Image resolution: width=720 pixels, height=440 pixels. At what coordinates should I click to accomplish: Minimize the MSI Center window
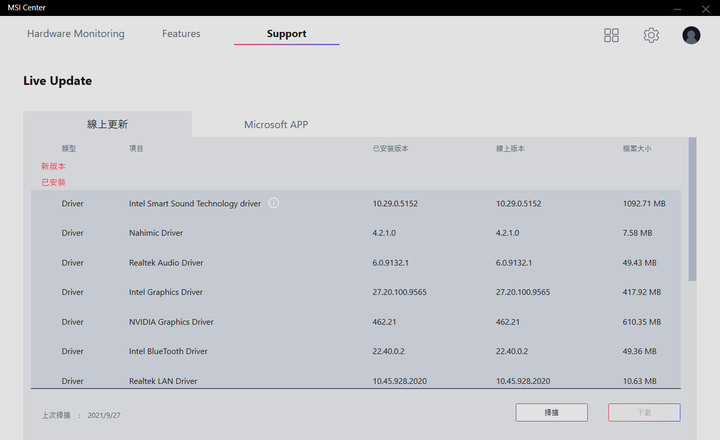(x=677, y=8)
